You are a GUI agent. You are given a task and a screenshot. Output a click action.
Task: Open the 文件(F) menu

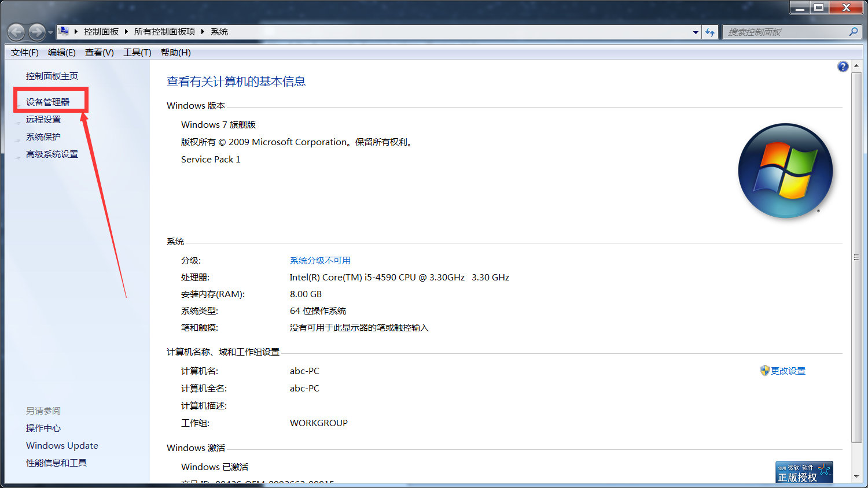point(24,53)
